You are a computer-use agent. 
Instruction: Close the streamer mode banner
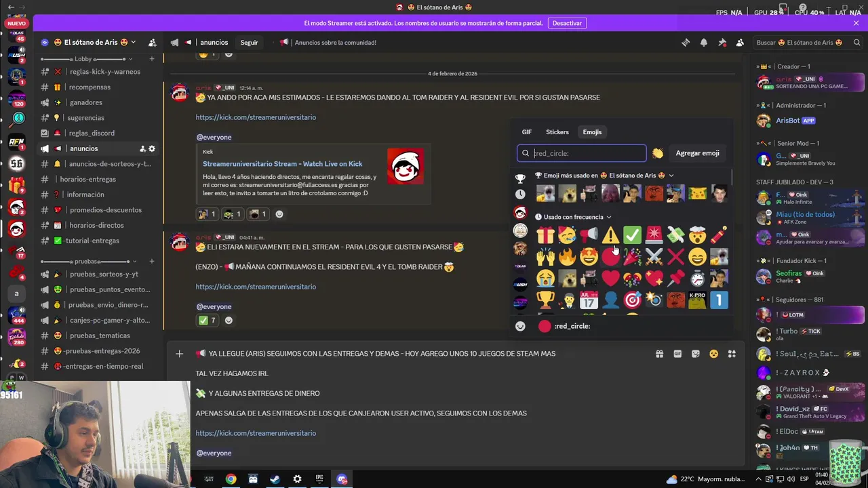coord(856,23)
